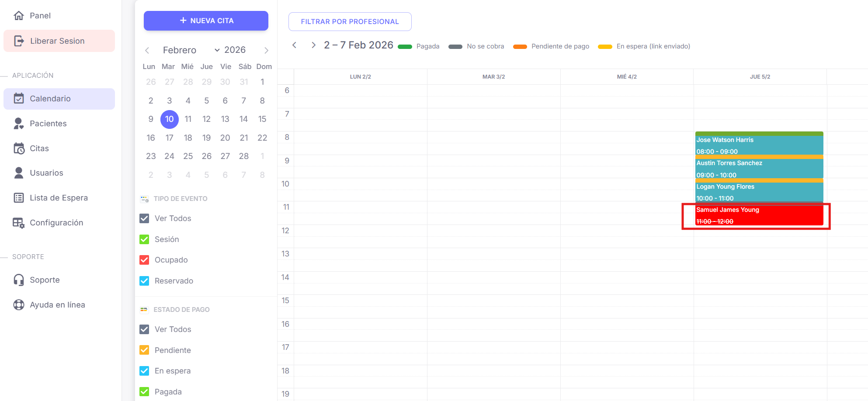Click the Soporte headset icon
868x401 pixels.
click(x=19, y=280)
